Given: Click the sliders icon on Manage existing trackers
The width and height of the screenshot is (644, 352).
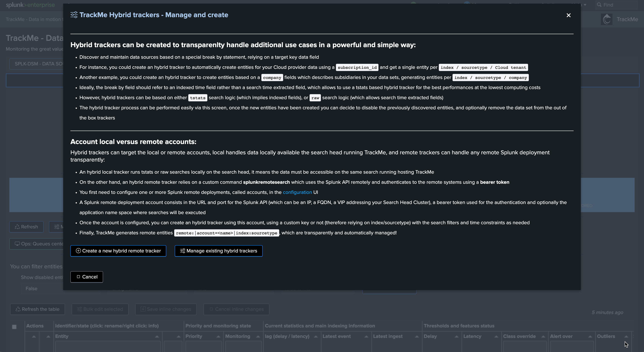Looking at the screenshot, I should [x=183, y=251].
